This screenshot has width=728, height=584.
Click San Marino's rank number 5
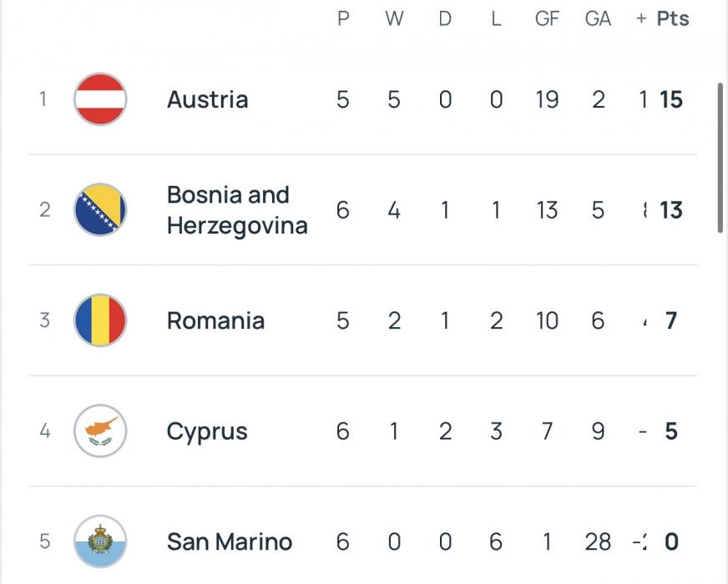[44, 541]
